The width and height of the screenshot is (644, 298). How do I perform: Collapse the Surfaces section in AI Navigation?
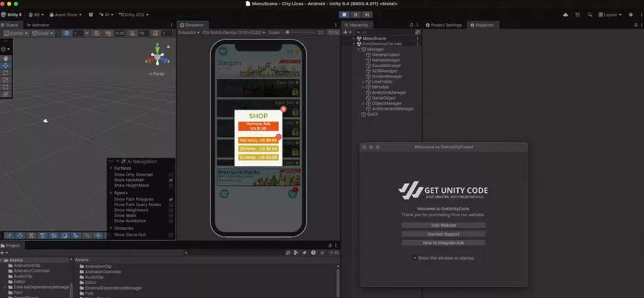(111, 168)
